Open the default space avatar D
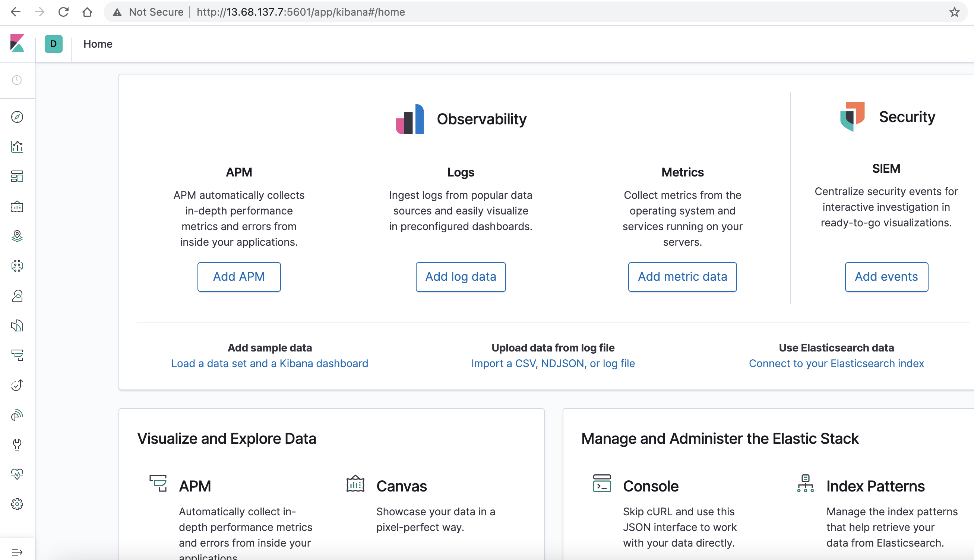The height and width of the screenshot is (560, 974). [x=54, y=44]
